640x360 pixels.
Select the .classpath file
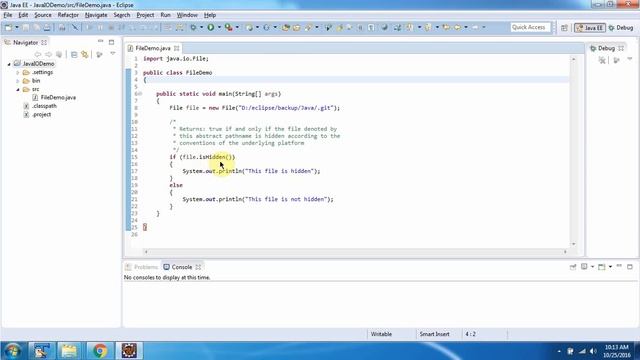pos(44,106)
